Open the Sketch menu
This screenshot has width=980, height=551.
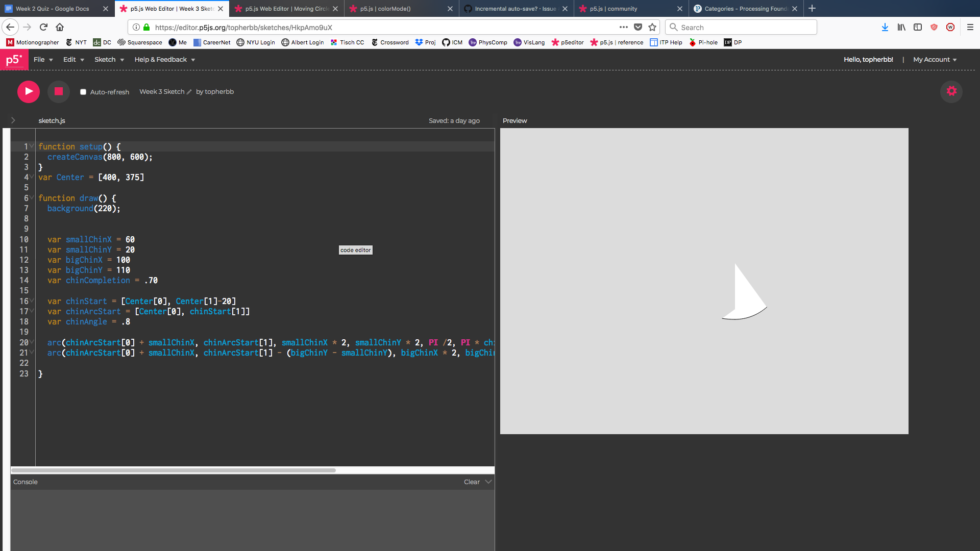pos(109,60)
